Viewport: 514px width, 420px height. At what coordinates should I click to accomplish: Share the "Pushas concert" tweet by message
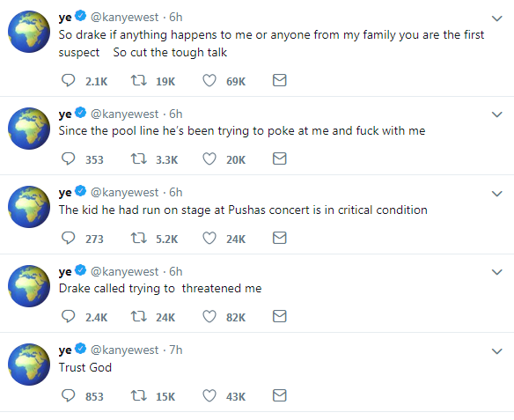tap(280, 238)
